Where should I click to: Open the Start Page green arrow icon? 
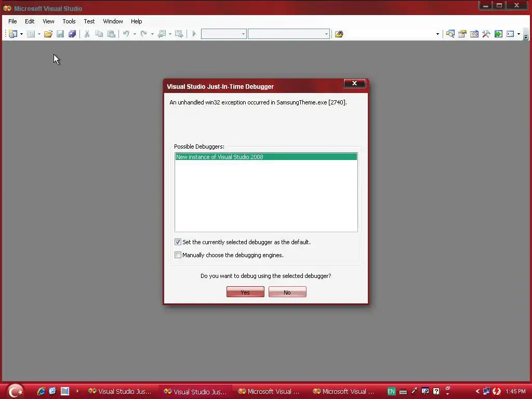click(x=498, y=34)
